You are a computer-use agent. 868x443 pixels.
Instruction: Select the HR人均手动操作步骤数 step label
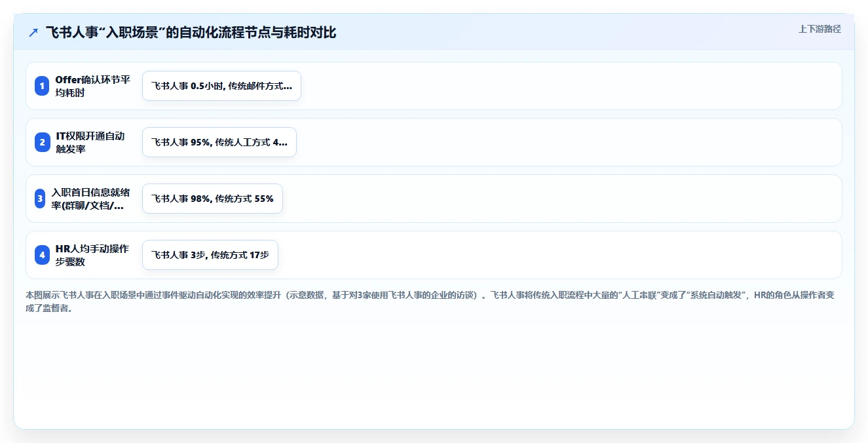(x=92, y=255)
